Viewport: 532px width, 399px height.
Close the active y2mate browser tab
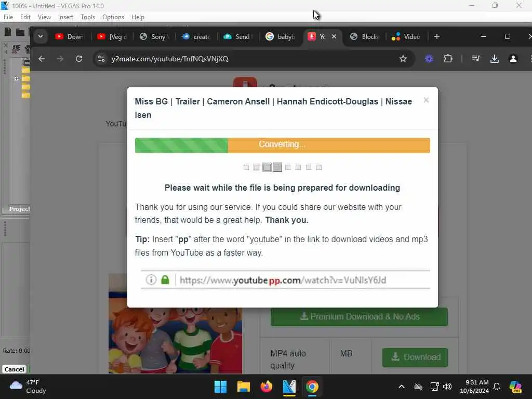point(334,37)
